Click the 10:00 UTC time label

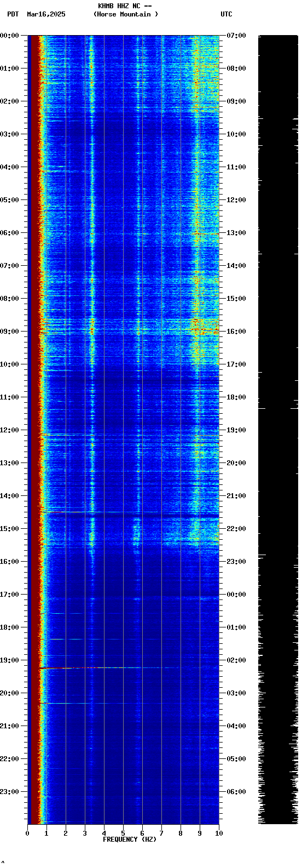pyautogui.click(x=236, y=134)
